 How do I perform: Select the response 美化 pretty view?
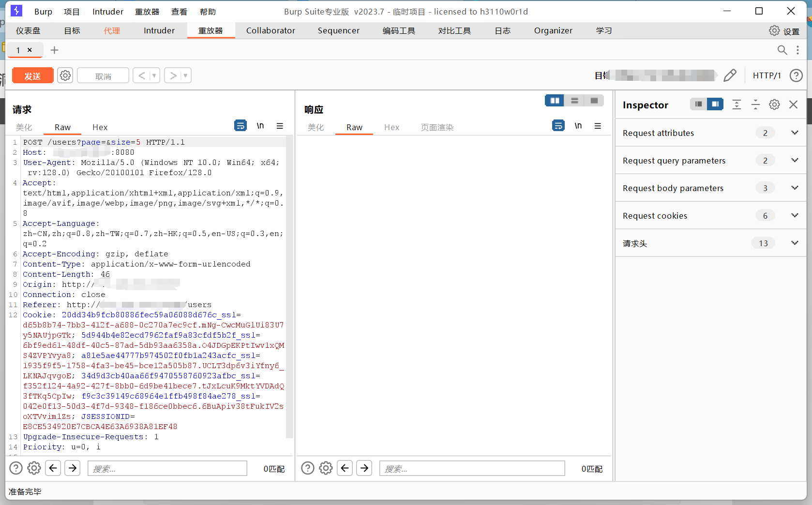pos(316,127)
